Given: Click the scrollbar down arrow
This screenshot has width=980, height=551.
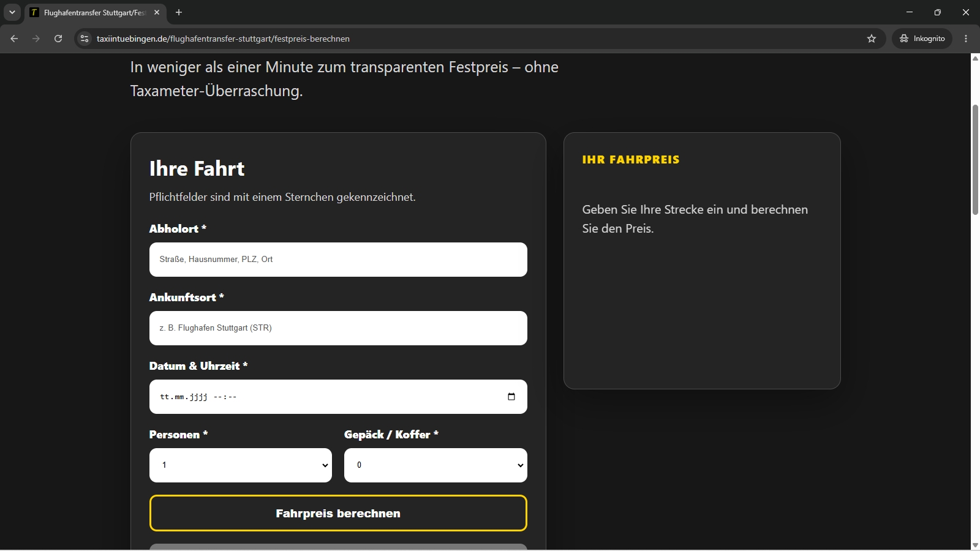Looking at the screenshot, I should click(975, 545).
